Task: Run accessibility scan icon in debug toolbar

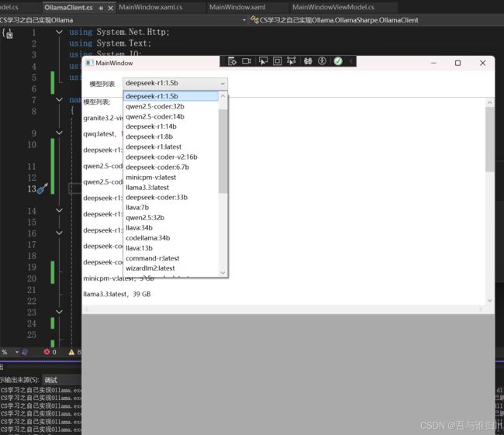Action: click(x=322, y=61)
